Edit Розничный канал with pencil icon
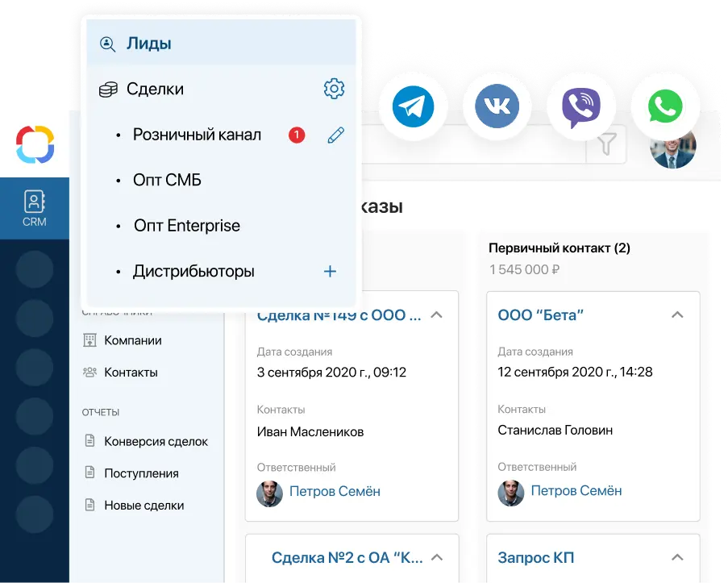The width and height of the screenshot is (728, 583). (x=335, y=135)
